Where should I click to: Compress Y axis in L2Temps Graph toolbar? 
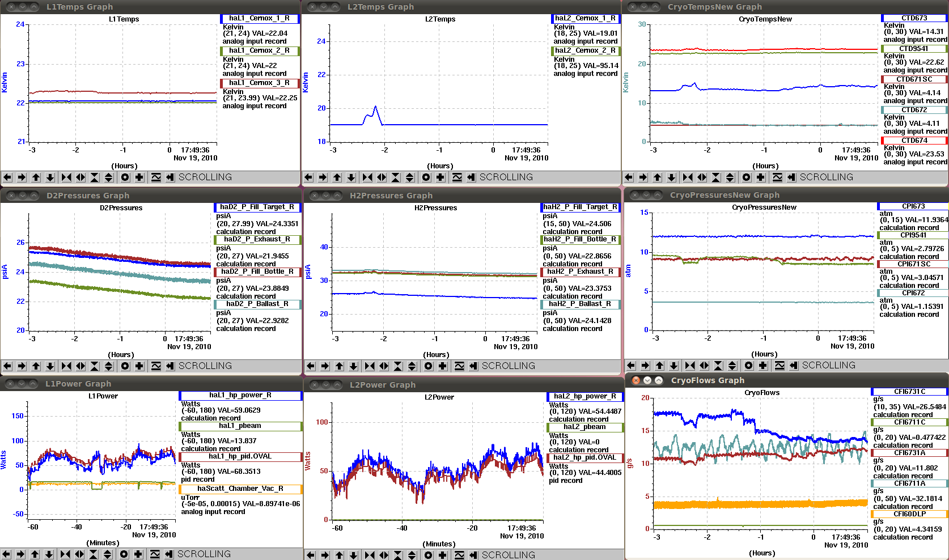point(396,177)
